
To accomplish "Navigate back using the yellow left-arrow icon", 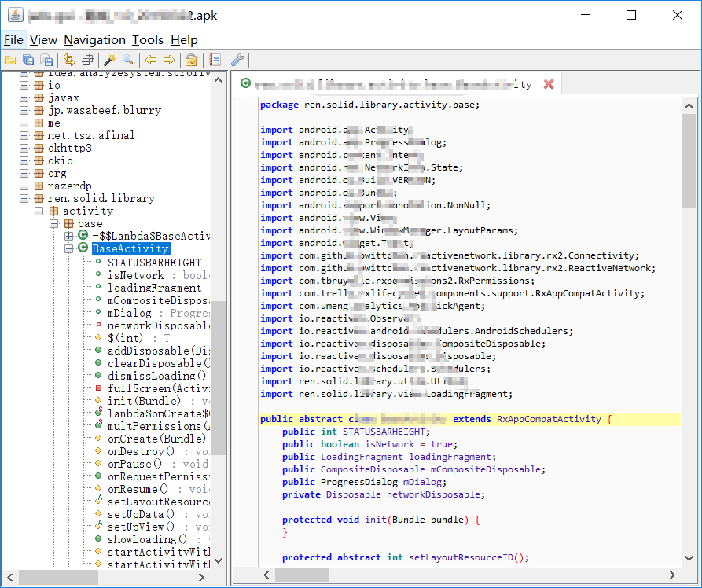I will point(149,60).
